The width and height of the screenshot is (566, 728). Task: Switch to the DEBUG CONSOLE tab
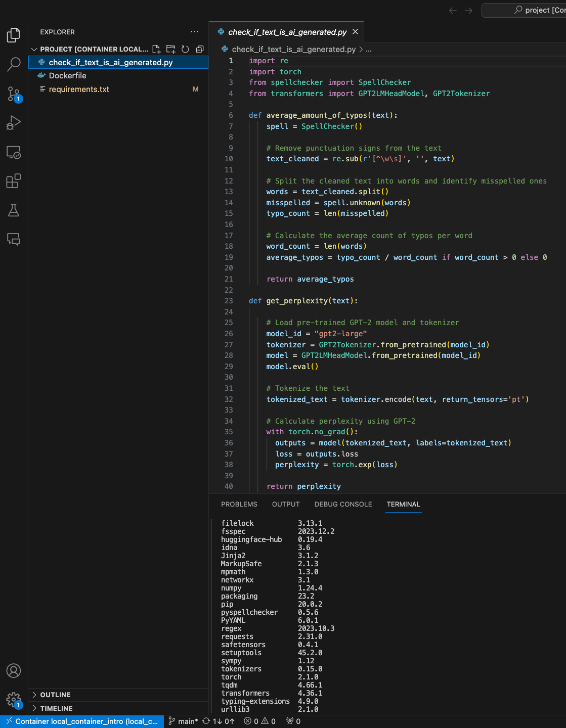343,504
